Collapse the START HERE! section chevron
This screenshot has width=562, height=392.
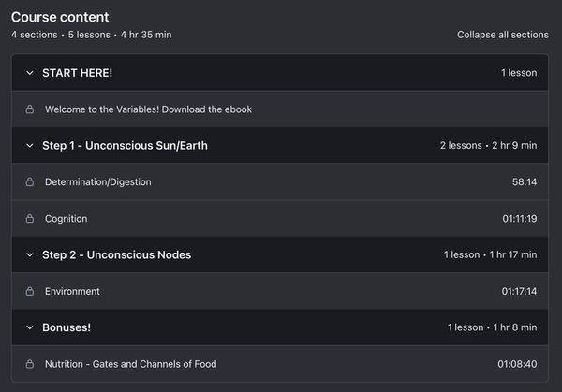tap(30, 73)
